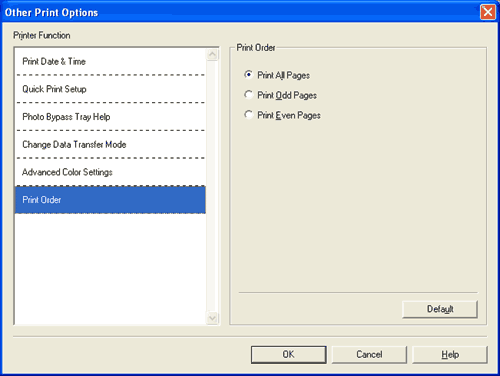The width and height of the screenshot is (500, 376).
Task: Click the list scrollbar up arrow
Action: coord(212,55)
